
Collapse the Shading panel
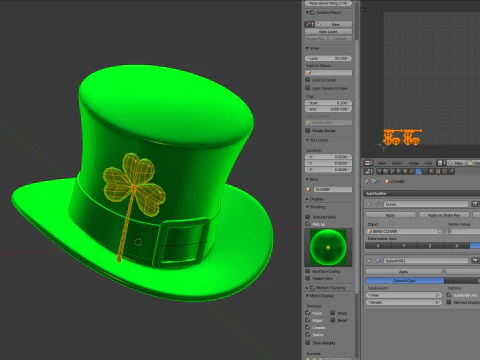[307, 207]
